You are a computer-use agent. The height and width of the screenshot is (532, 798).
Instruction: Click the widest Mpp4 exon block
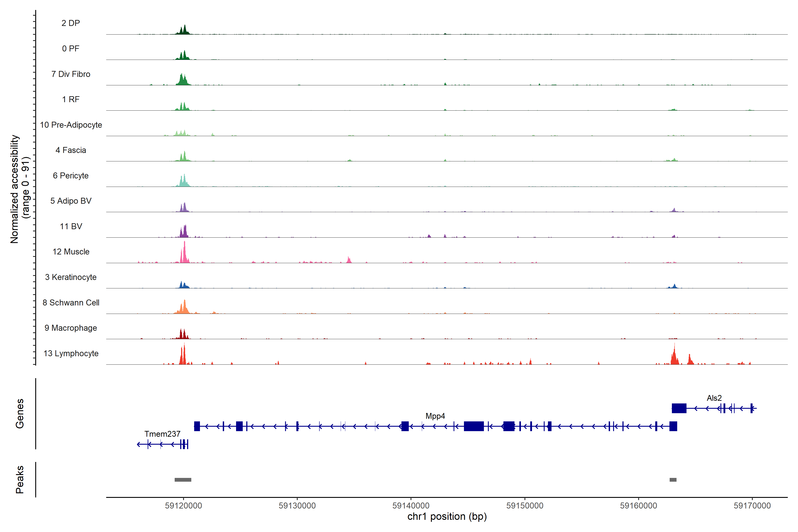[x=474, y=426]
